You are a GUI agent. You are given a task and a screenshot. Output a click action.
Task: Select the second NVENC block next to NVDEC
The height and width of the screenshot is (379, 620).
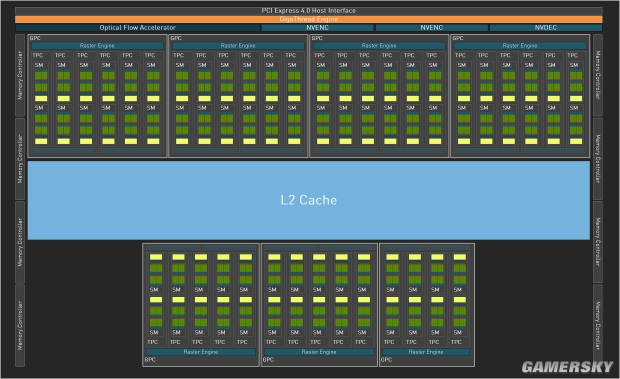[x=432, y=28]
